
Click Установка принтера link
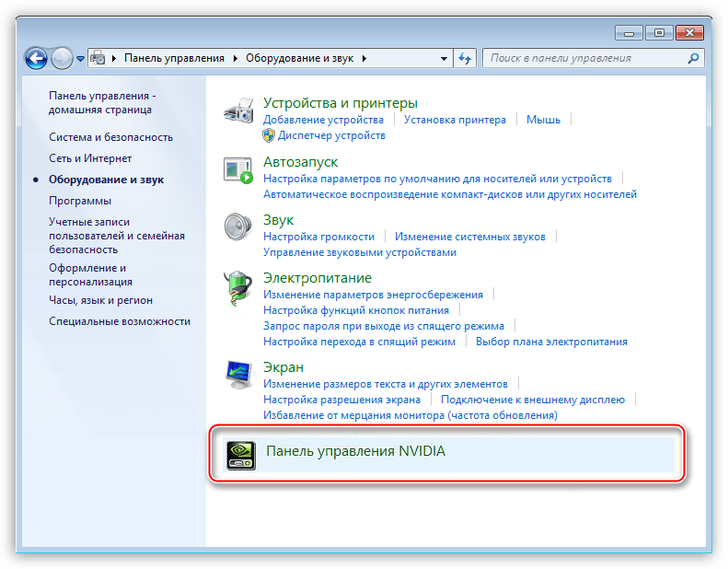click(455, 120)
